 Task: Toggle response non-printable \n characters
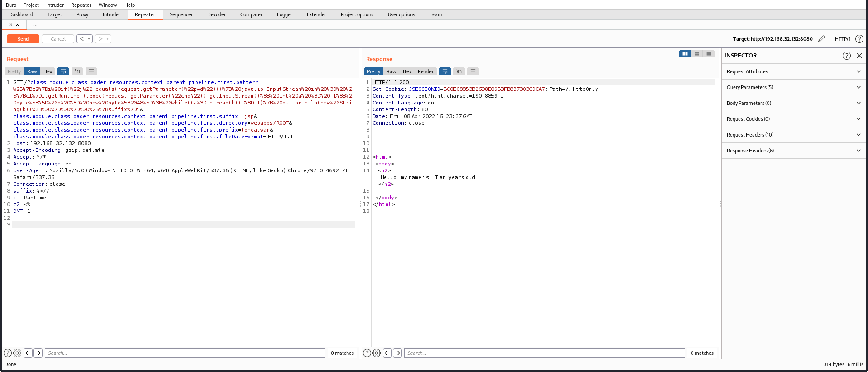click(x=459, y=71)
